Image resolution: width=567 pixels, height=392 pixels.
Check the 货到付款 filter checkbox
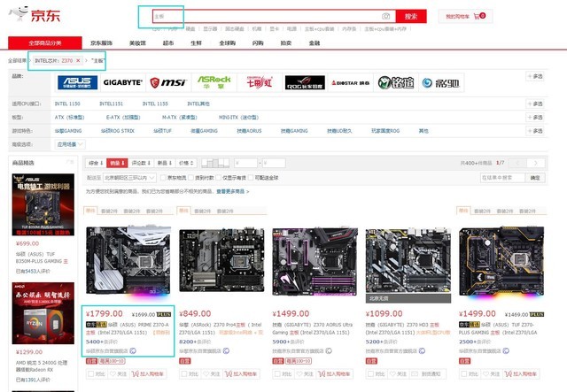(190, 178)
